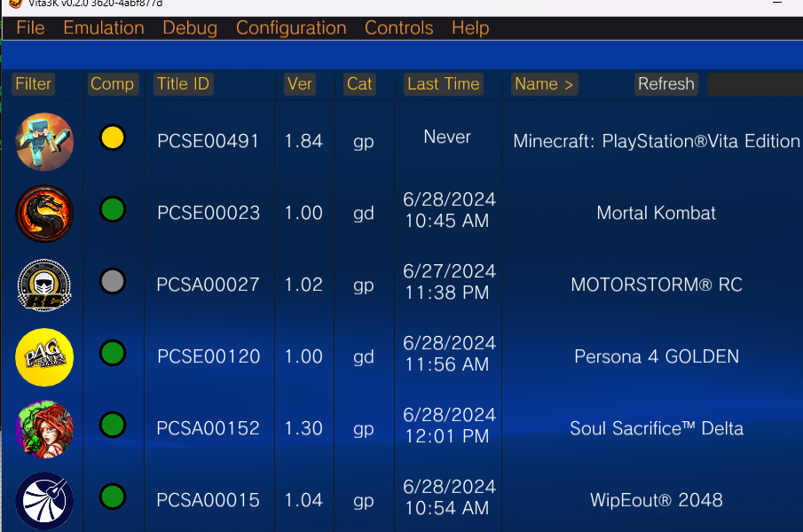The height and width of the screenshot is (532, 803).
Task: Click the Refresh button
Action: click(666, 84)
